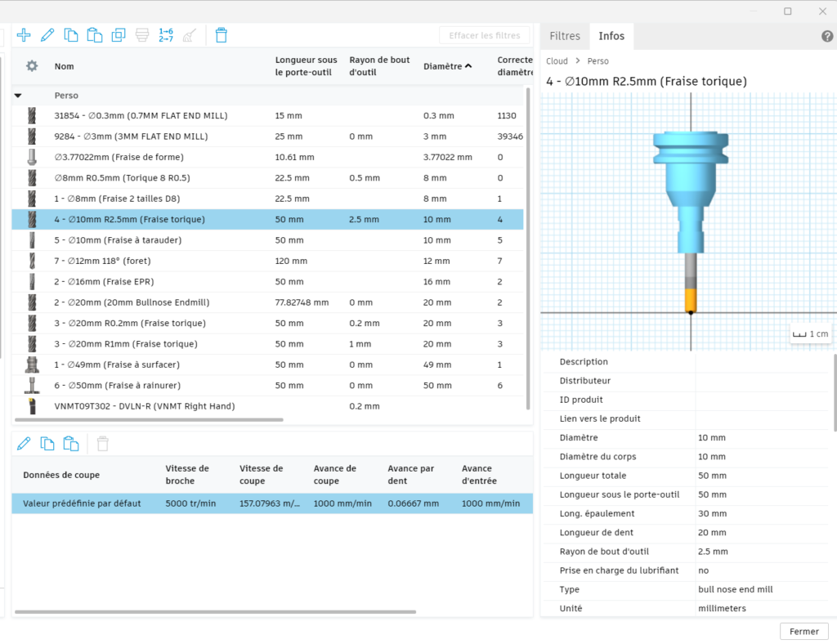The height and width of the screenshot is (644, 837).
Task: Click the pencil icon in top toolbar
Action: coord(47,34)
